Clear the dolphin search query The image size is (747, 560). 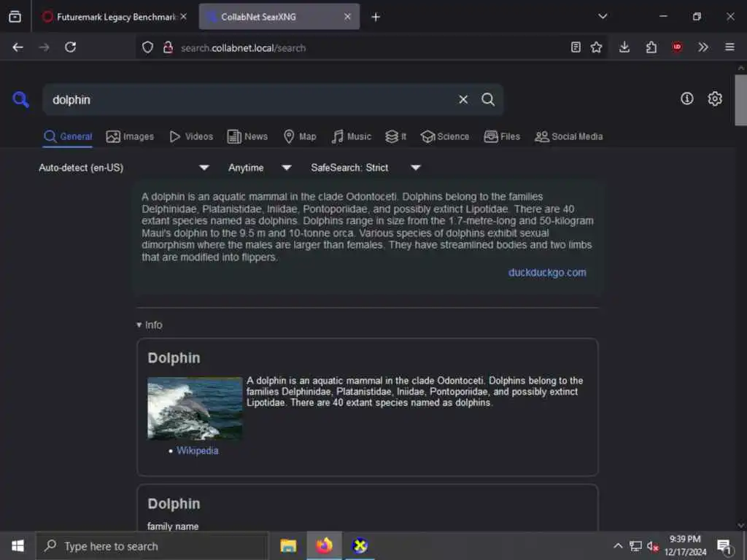(x=463, y=99)
